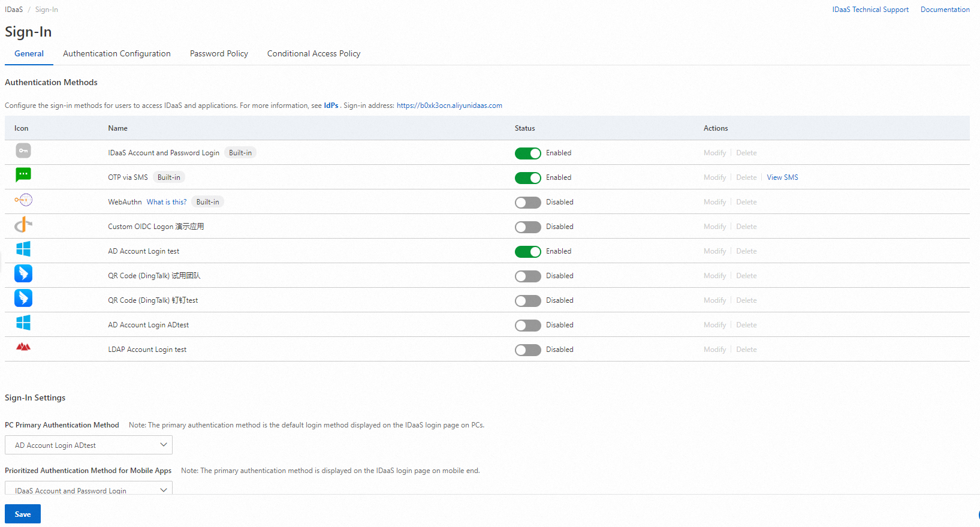Click the Save button
This screenshot has height=527, width=980.
[23, 514]
